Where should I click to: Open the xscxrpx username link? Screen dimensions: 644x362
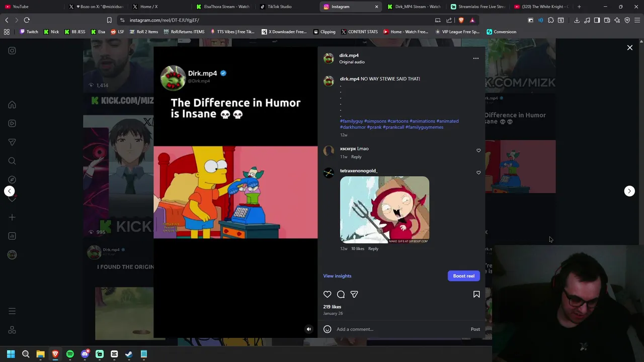(x=348, y=149)
